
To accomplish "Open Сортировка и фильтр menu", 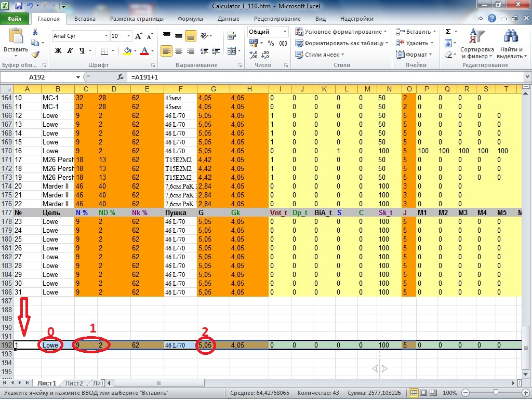I will coord(477,44).
